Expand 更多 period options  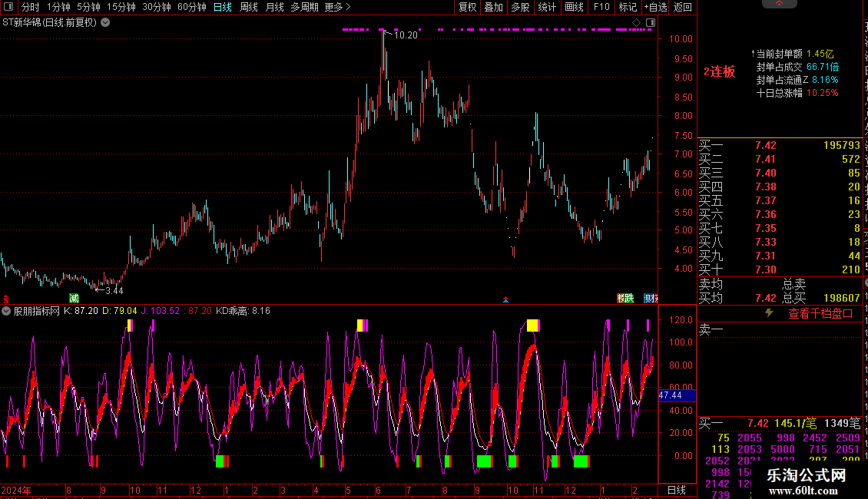(338, 7)
